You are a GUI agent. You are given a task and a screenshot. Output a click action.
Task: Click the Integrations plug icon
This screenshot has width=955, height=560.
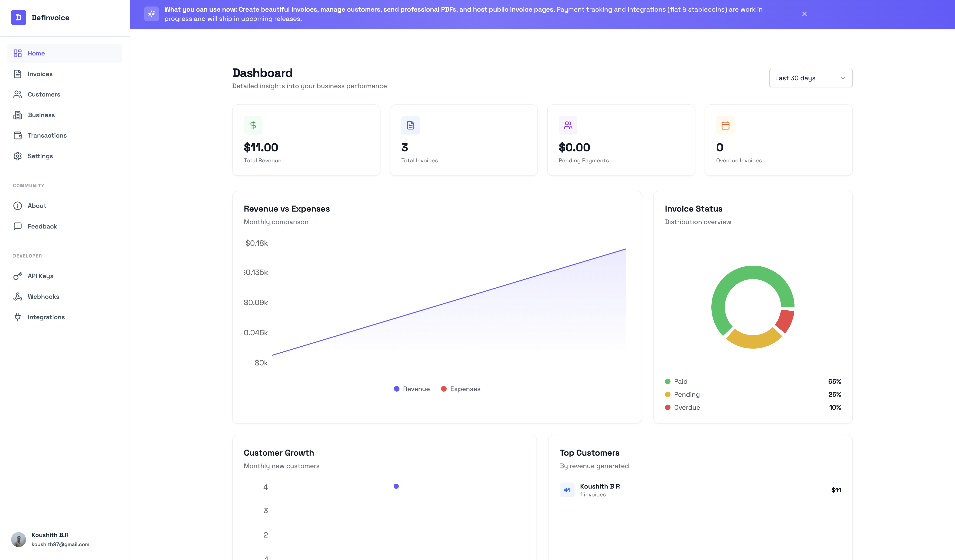pyautogui.click(x=17, y=317)
